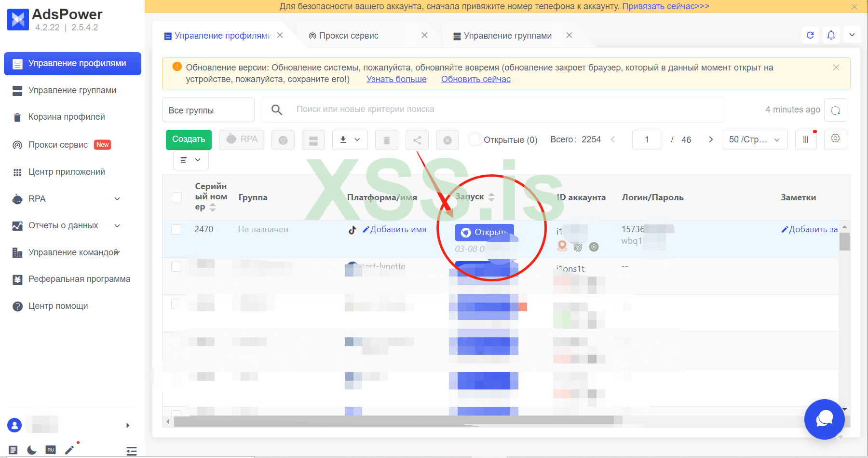
Task: Expand the RPA sidebar submenu
Action: pyautogui.click(x=117, y=199)
